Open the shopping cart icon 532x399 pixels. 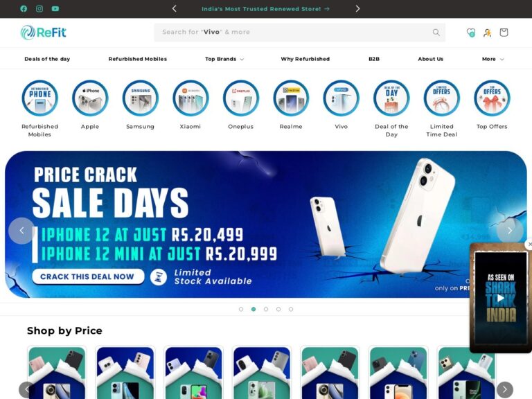(504, 33)
